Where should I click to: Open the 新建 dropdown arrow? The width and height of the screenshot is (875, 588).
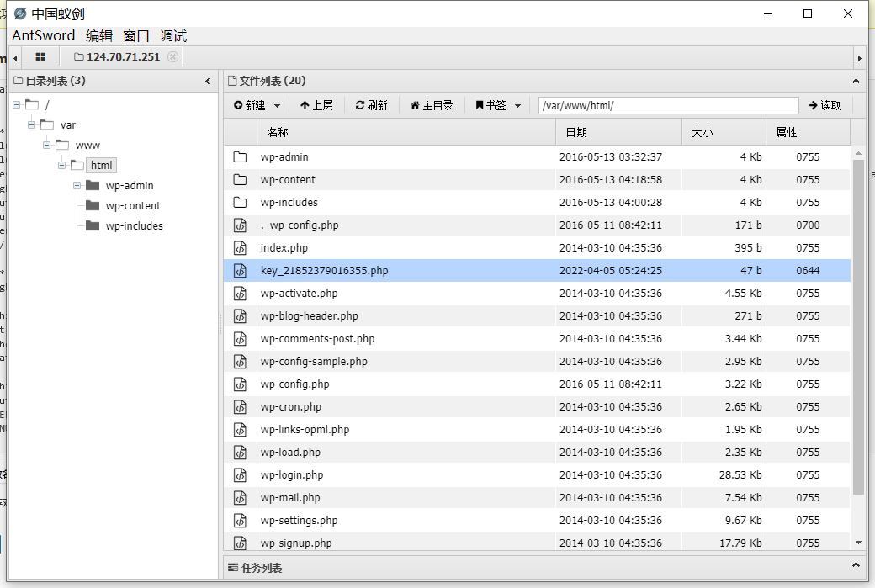(278, 105)
